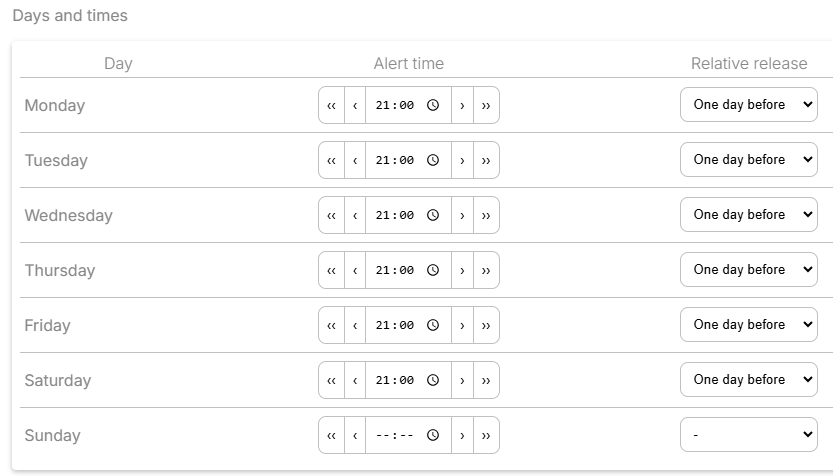Open Sunday's empty Relative release dropdown

click(x=749, y=435)
